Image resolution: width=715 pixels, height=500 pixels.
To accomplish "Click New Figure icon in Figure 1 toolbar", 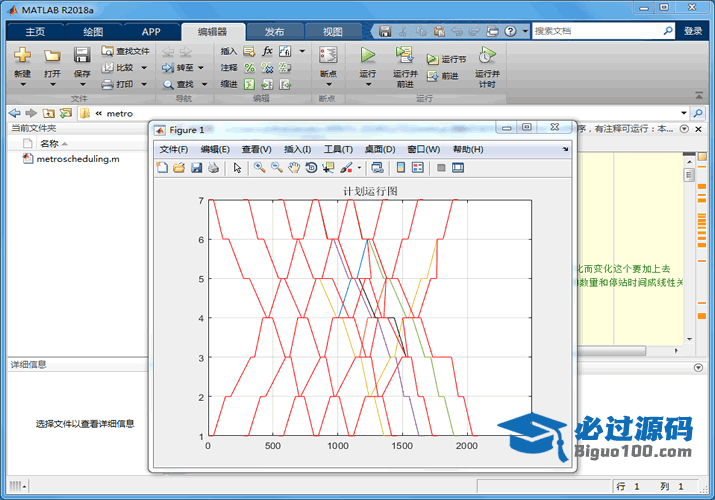I will click(x=162, y=168).
